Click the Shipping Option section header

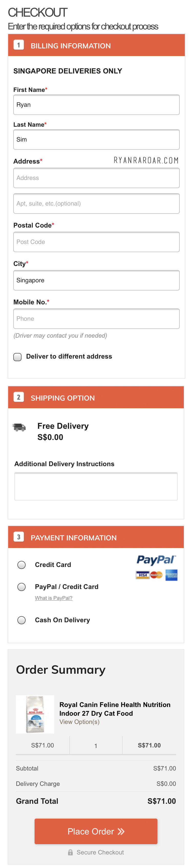[96, 398]
